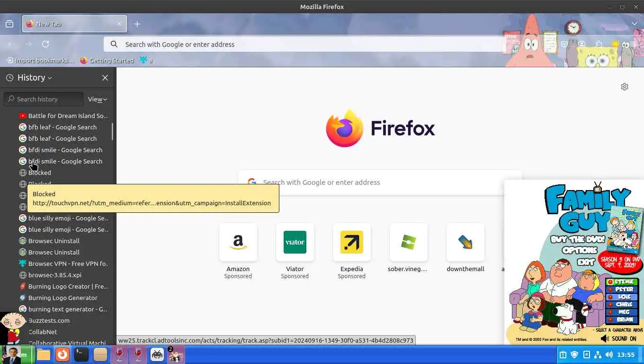Click the Firefox launcher on taskbar

[63, 355]
